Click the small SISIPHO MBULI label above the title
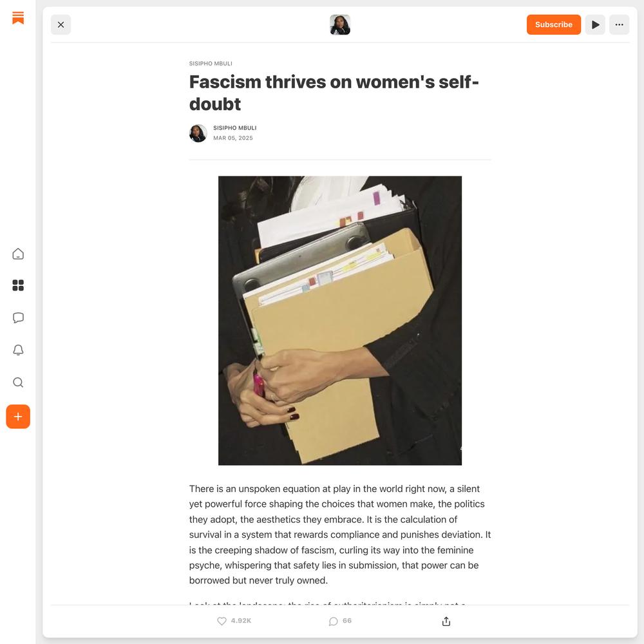Image resolution: width=644 pixels, height=644 pixels. click(211, 63)
